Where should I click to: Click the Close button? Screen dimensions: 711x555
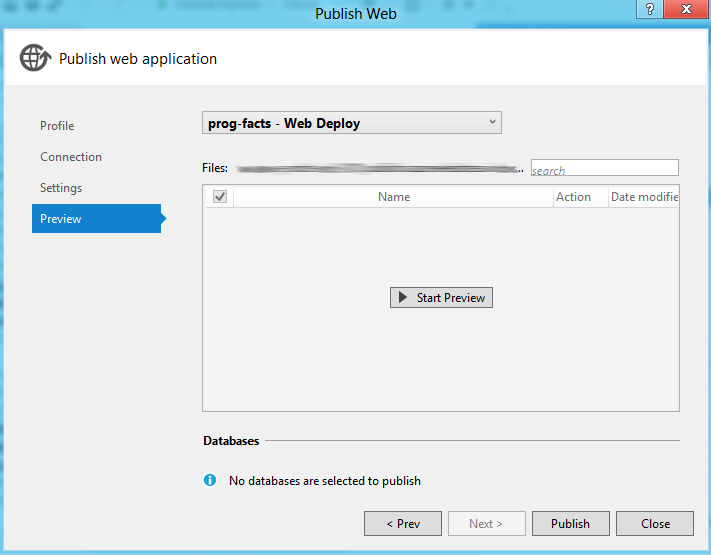(655, 524)
